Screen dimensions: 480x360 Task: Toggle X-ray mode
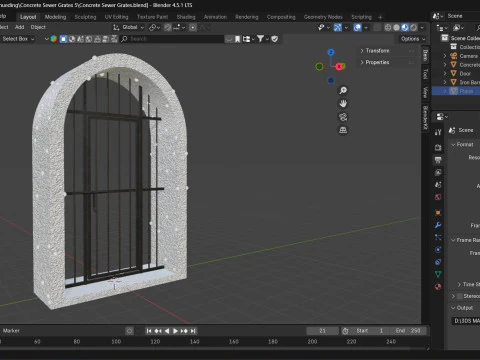[x=377, y=27]
